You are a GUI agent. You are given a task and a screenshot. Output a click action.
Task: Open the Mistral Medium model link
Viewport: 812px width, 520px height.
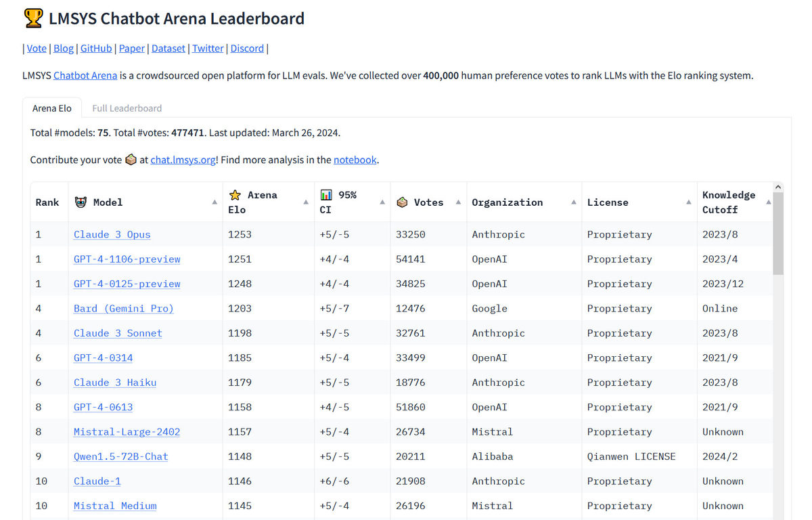tap(115, 506)
